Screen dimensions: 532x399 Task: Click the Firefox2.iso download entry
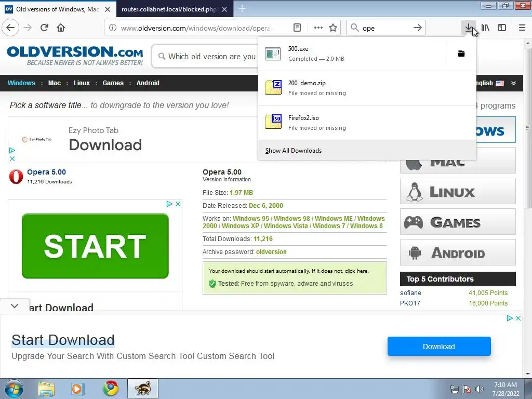(x=367, y=123)
